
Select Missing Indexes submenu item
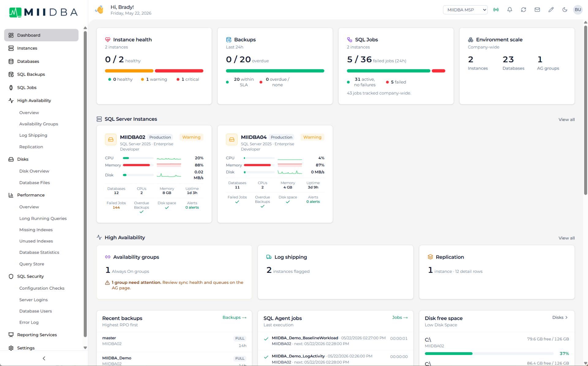36,230
